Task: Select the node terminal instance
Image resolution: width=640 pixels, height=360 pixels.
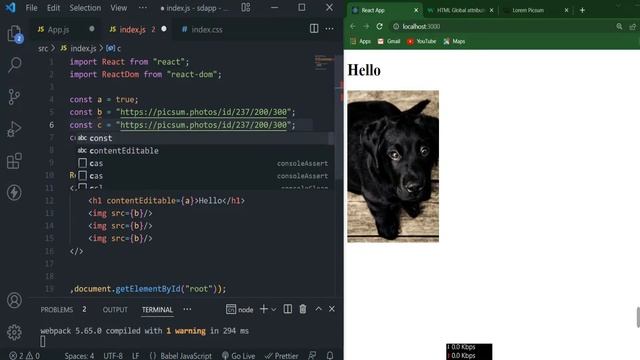Action: click(240, 309)
